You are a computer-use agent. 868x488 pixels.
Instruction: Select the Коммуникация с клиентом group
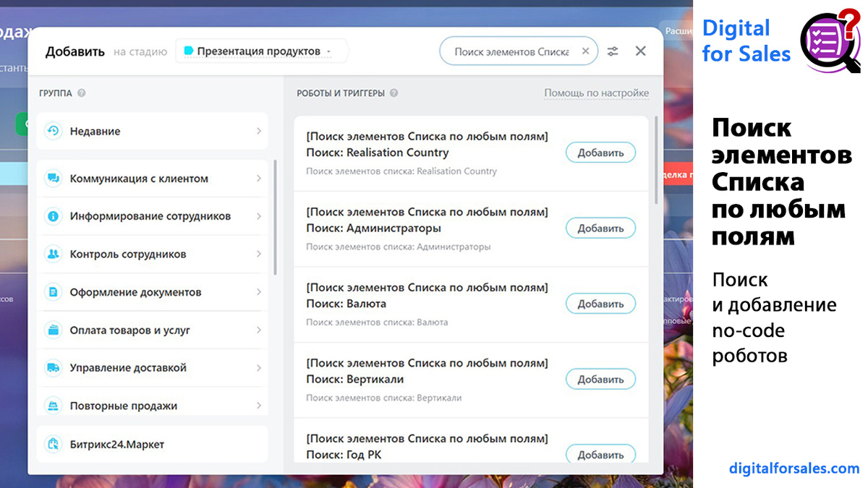[152, 178]
